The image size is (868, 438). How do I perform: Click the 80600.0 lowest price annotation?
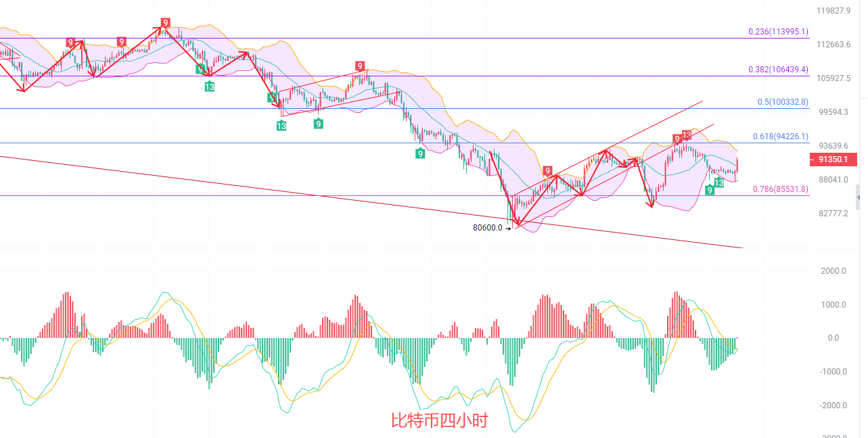[487, 228]
